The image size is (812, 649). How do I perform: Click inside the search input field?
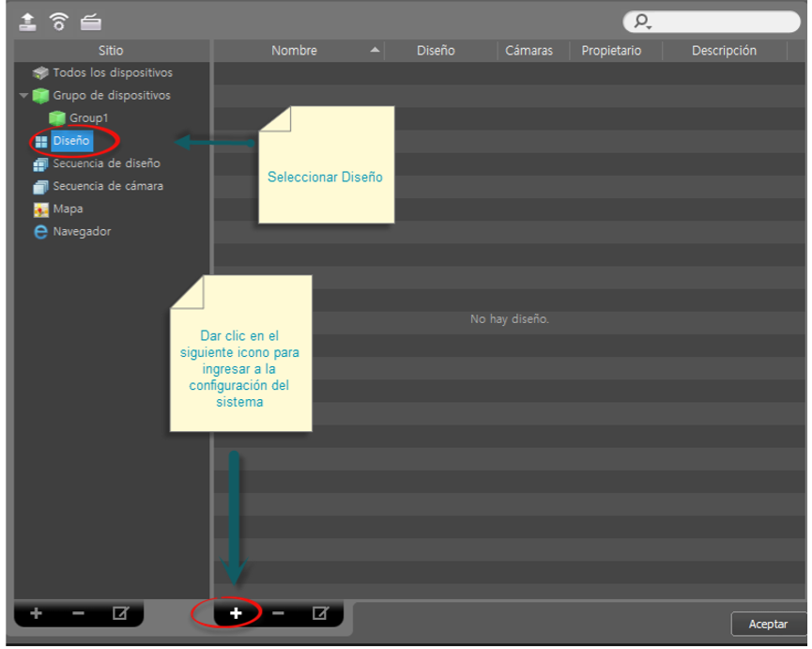click(x=725, y=22)
